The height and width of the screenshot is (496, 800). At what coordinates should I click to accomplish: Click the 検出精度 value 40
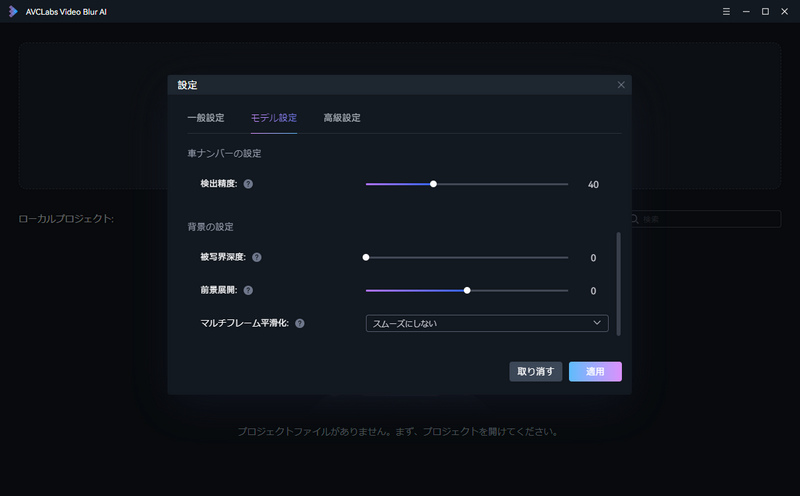pos(593,185)
